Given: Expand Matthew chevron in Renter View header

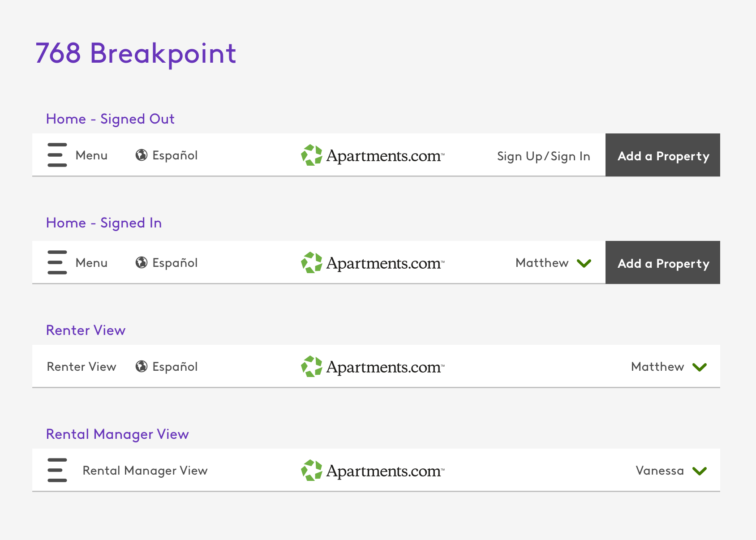Looking at the screenshot, I should pyautogui.click(x=700, y=367).
